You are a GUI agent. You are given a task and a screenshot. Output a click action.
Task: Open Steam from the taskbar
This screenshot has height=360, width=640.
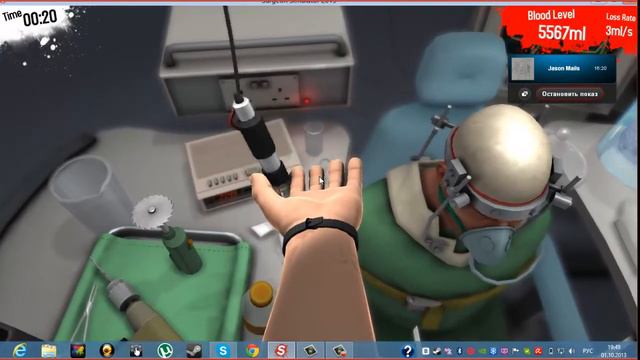pos(194,351)
